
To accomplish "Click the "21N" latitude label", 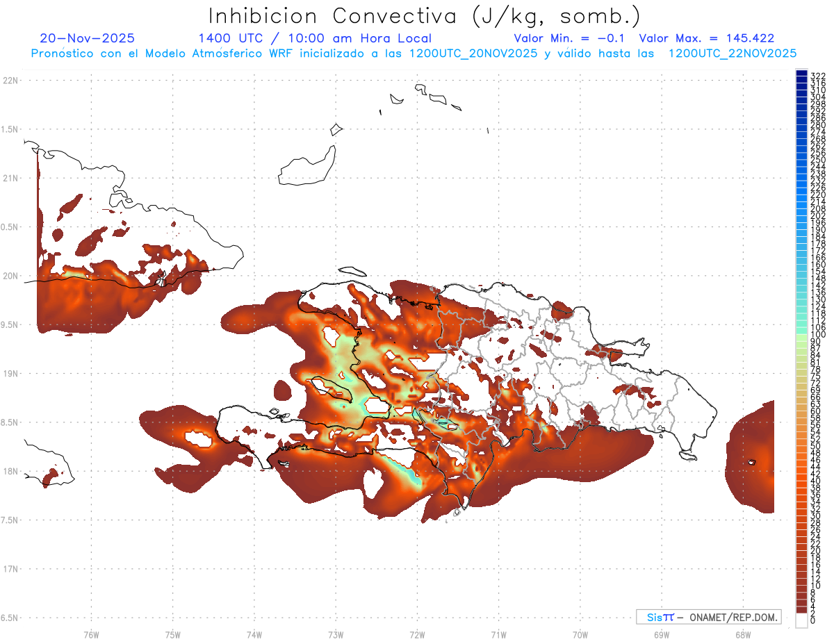I will tap(10, 179).
